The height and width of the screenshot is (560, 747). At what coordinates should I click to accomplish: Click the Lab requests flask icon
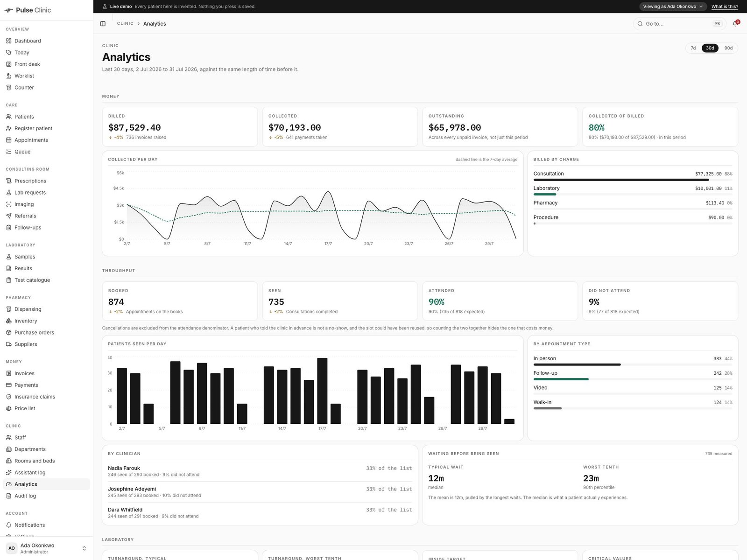(x=9, y=193)
